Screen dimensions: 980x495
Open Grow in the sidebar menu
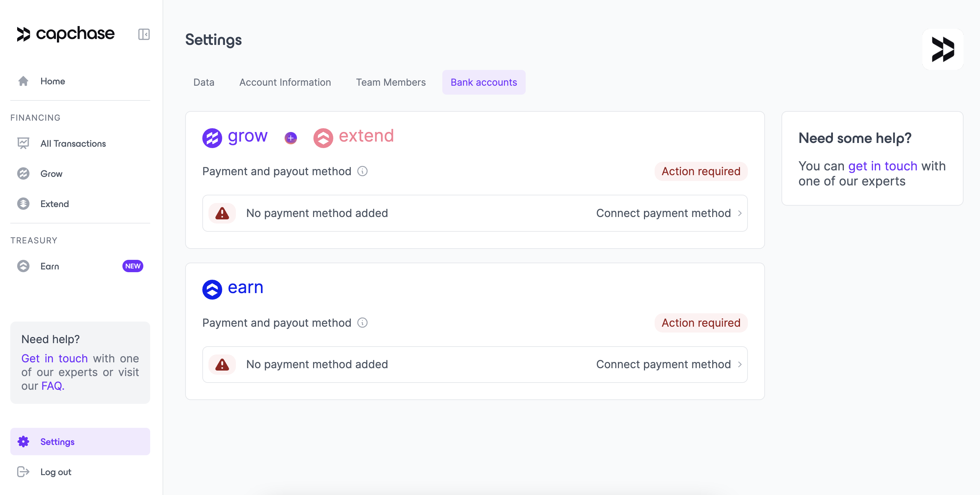(80, 173)
